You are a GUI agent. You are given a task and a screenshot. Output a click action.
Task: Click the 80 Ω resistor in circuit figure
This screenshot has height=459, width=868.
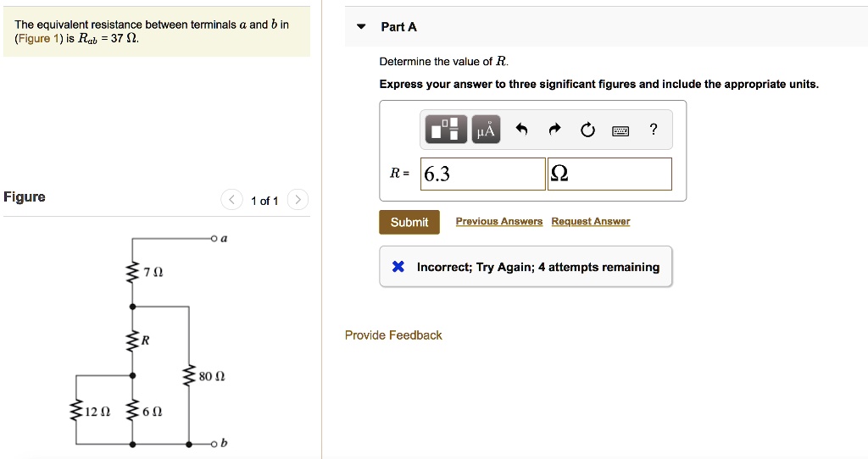click(189, 375)
